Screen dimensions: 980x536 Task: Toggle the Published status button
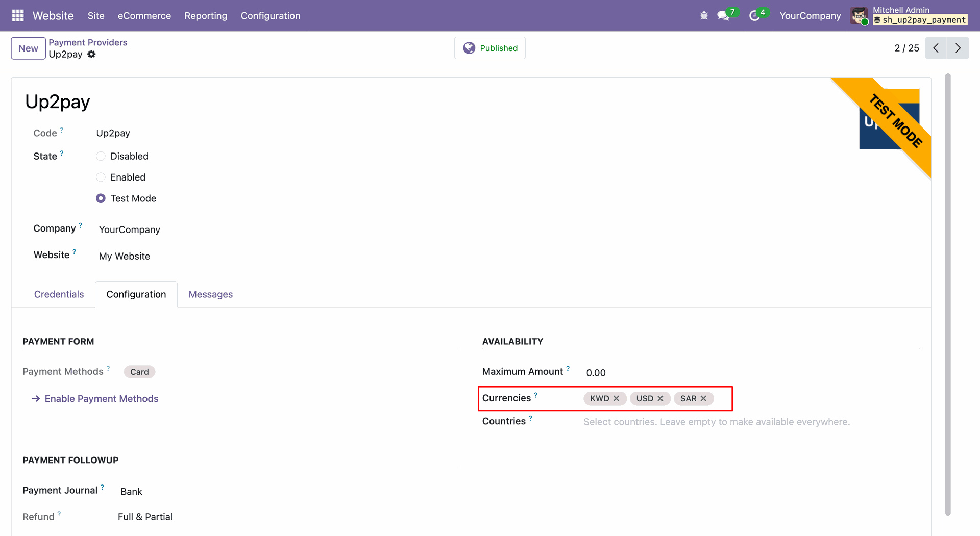490,48
